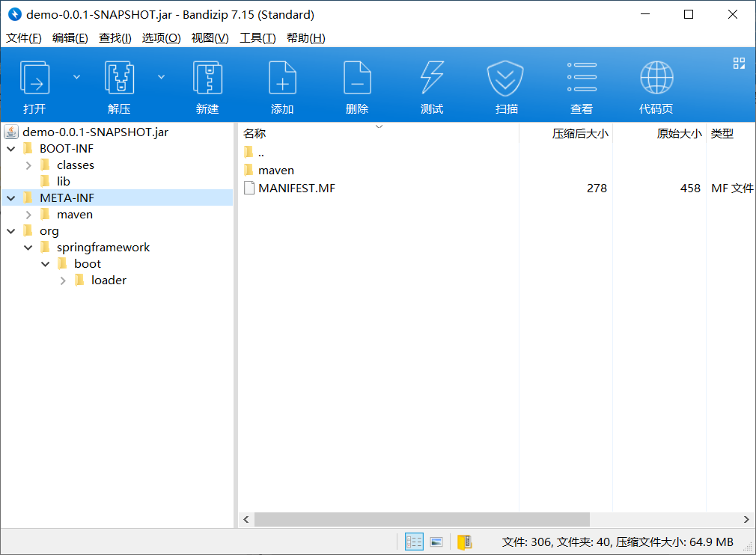Click the jar file icon in tree
Image resolution: width=756 pixels, height=555 pixels.
[x=11, y=132]
